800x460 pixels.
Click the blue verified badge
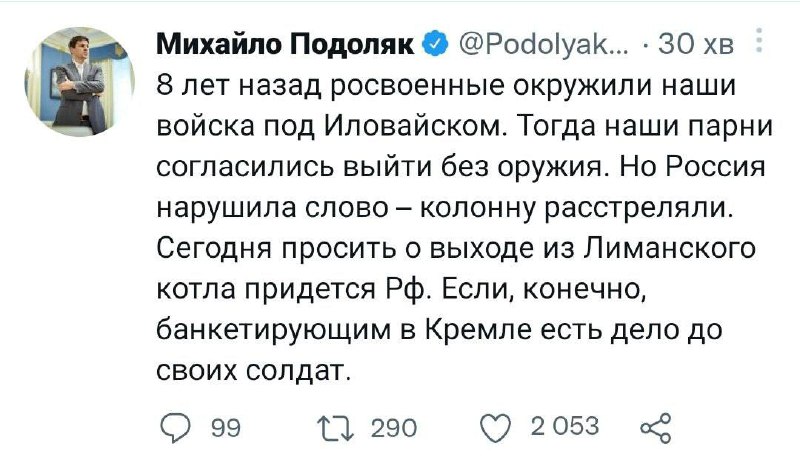(435, 44)
